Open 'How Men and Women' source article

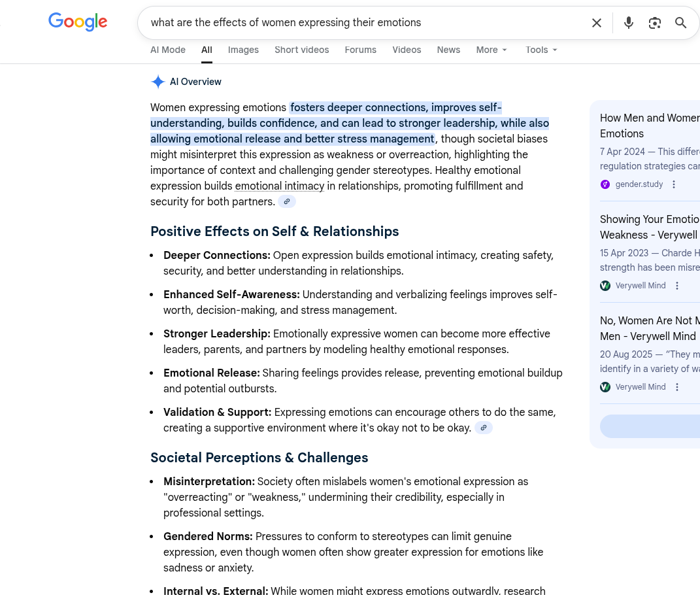[650, 126]
